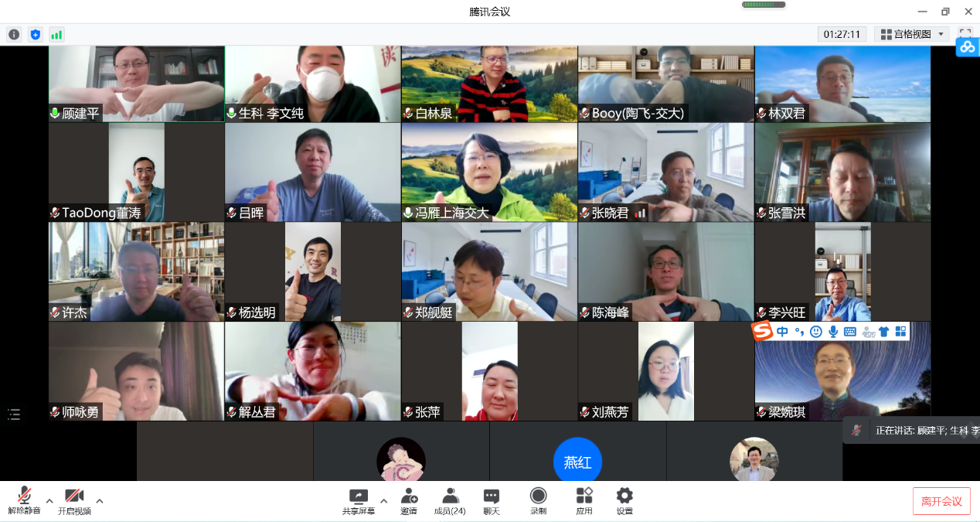Expand the arrow next to 共享屏幕
Screen dimensions: 980x522
[383, 500]
